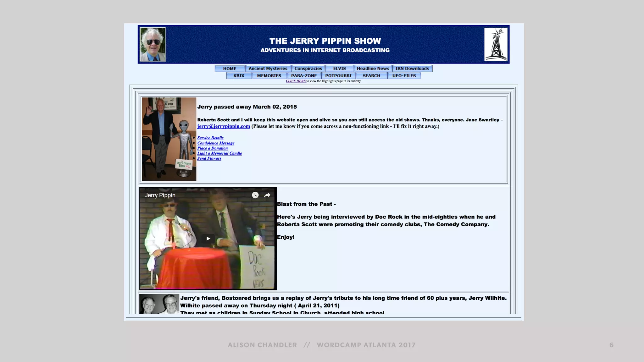
Task: Select the Headline News button
Action: (373, 69)
